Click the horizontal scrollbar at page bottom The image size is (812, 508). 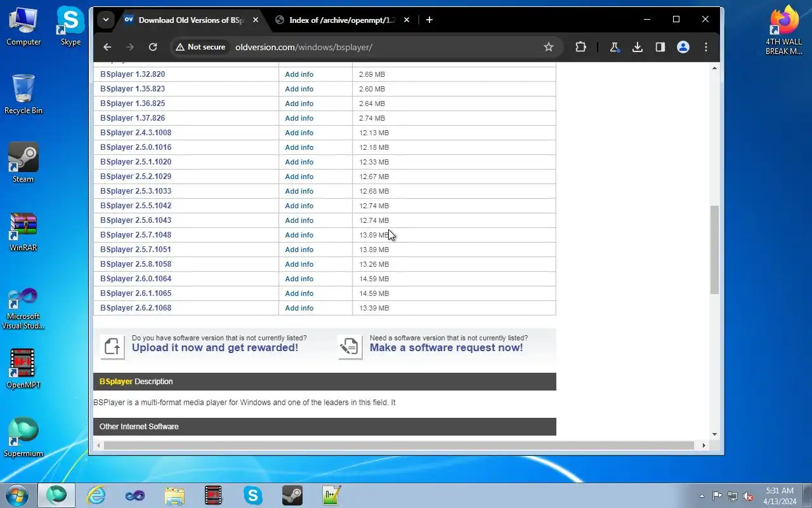coord(399,445)
